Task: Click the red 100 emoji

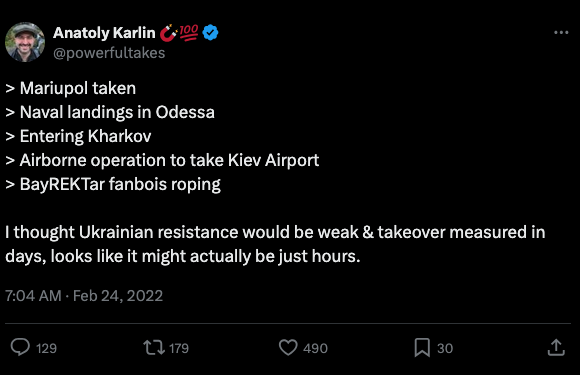Action: click(x=189, y=33)
